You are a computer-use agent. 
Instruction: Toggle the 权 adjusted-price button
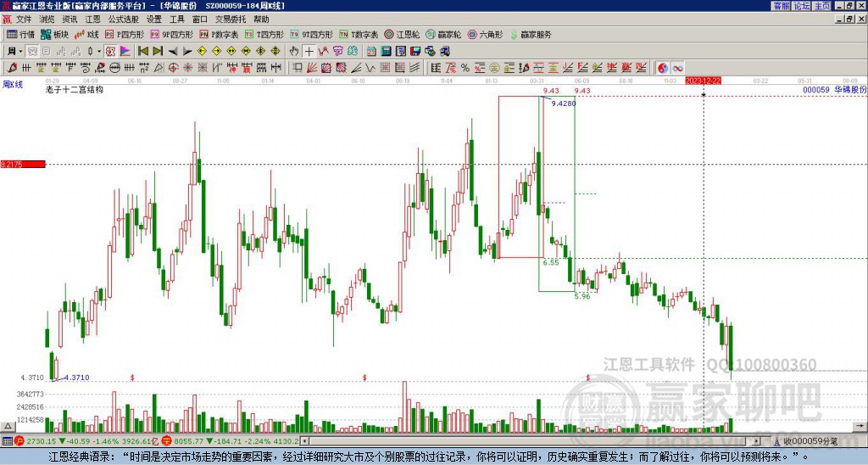point(110,51)
